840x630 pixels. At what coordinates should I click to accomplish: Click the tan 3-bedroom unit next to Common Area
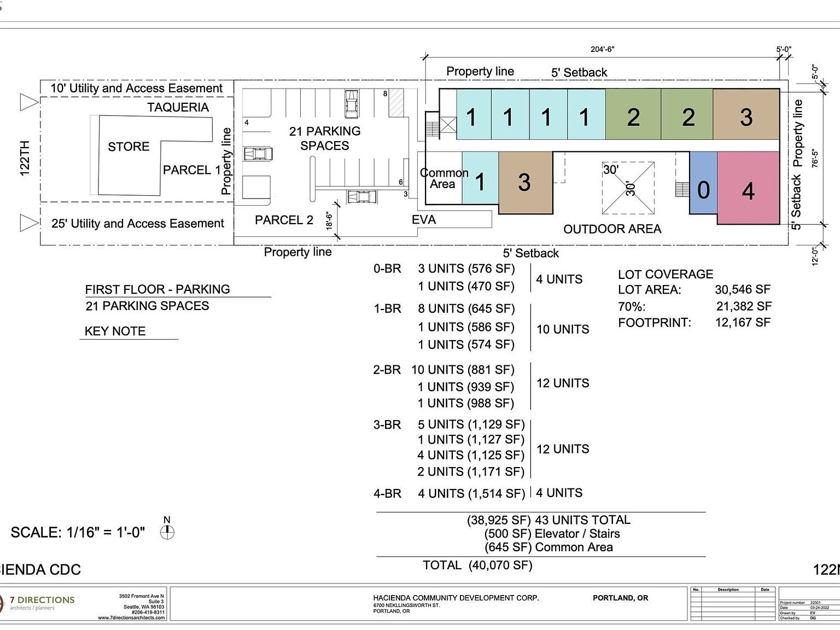[x=525, y=182]
